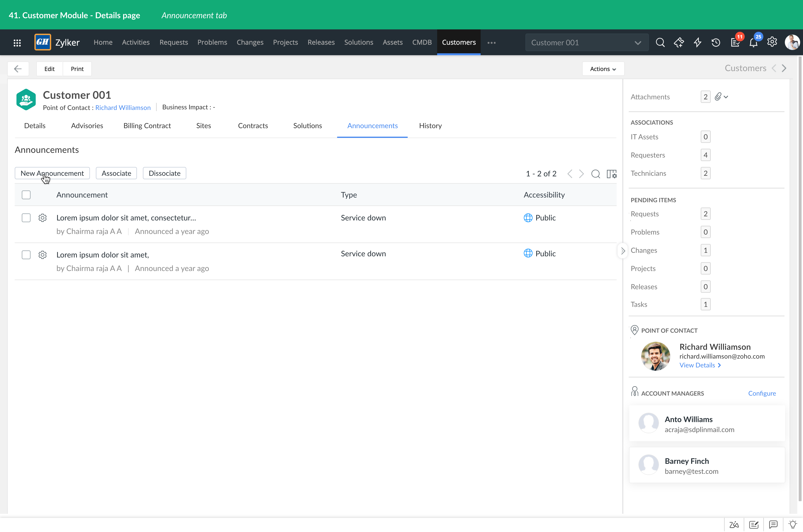Go back using the left arrow button
Image resolution: width=803 pixels, height=532 pixels.
point(18,69)
